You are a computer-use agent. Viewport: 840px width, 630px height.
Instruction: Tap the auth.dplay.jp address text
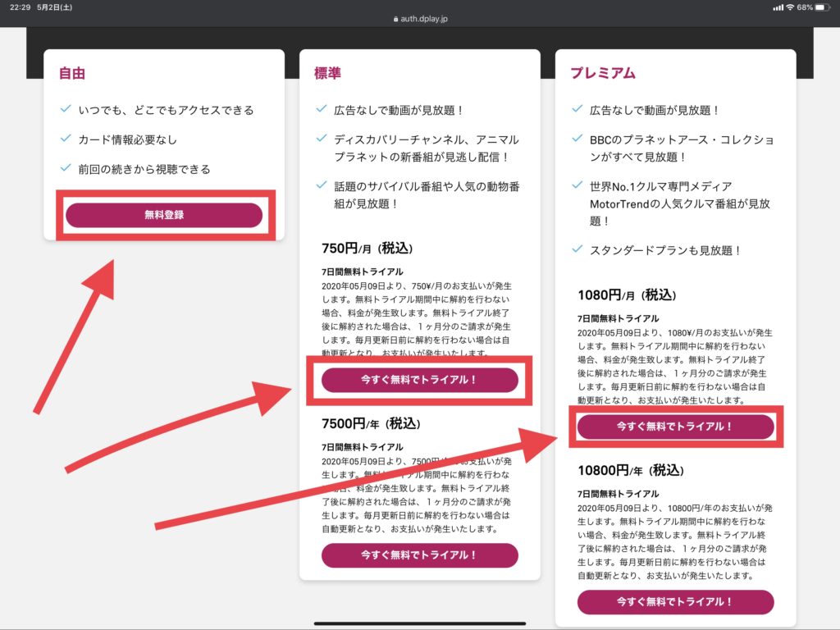pyautogui.click(x=424, y=18)
